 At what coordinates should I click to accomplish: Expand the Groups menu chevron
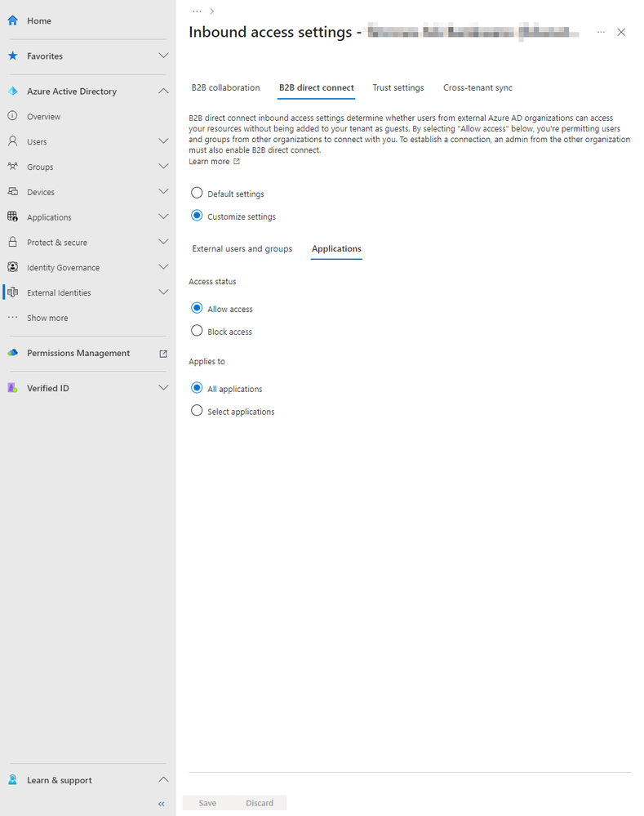tap(163, 166)
